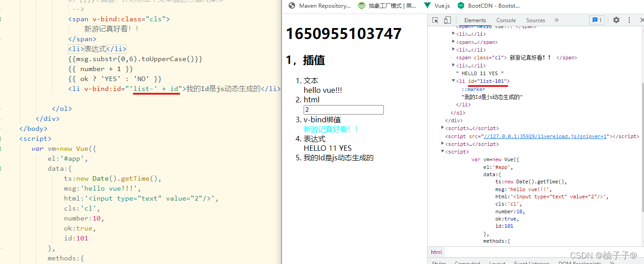
Task: Expand the li node just above " HELLO 11 YES "
Action: coord(454,66)
